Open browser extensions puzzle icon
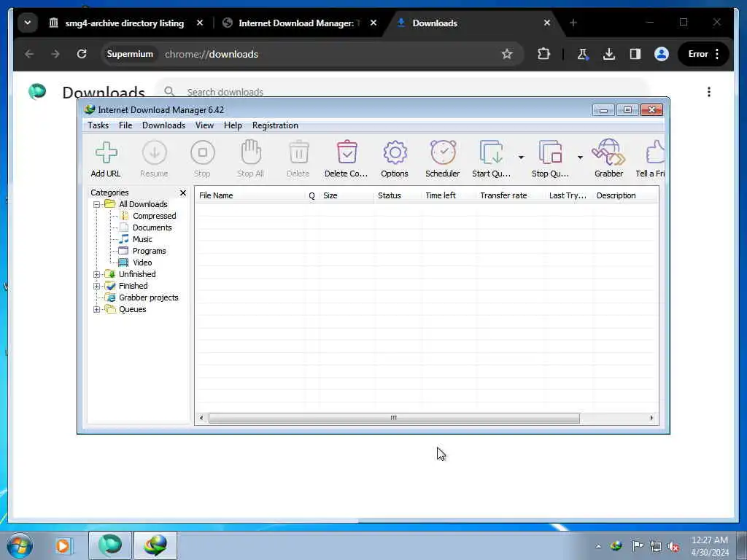The width and height of the screenshot is (747, 560). (543, 54)
